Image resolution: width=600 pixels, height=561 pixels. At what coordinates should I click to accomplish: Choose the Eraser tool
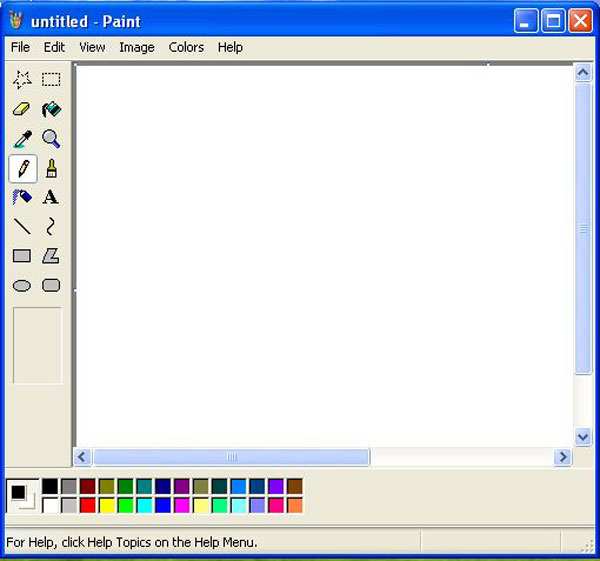pos(22,110)
